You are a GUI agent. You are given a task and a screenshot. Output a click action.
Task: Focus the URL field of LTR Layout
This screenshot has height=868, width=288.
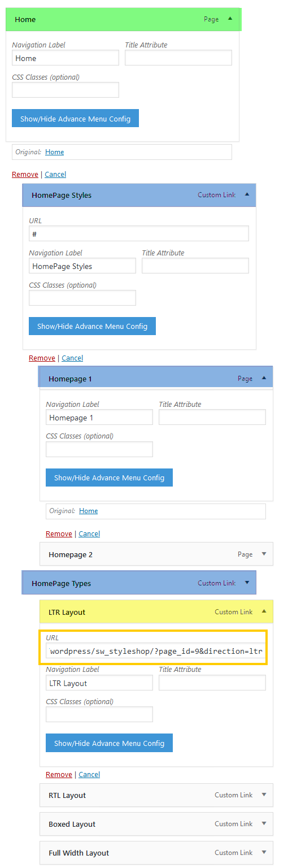tap(156, 651)
